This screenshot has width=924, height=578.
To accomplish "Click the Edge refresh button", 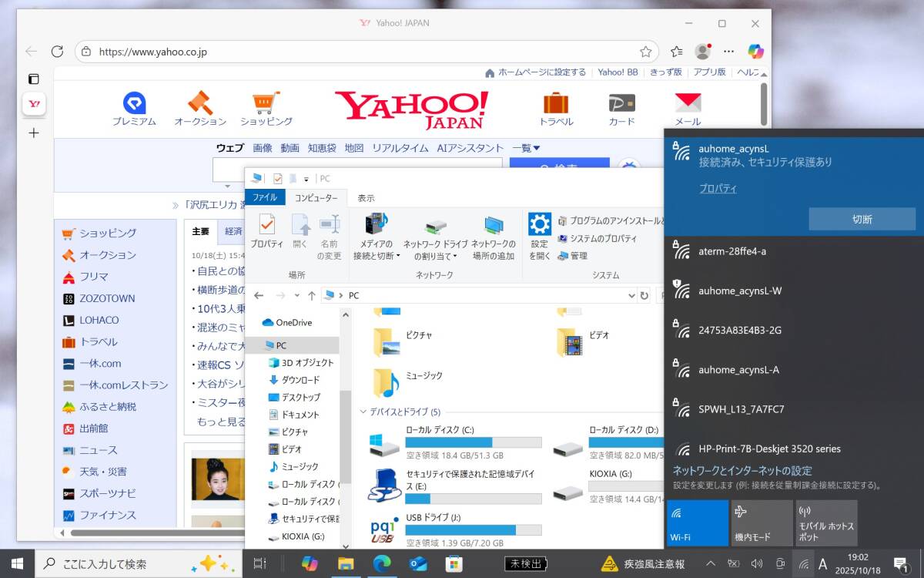I will click(57, 52).
